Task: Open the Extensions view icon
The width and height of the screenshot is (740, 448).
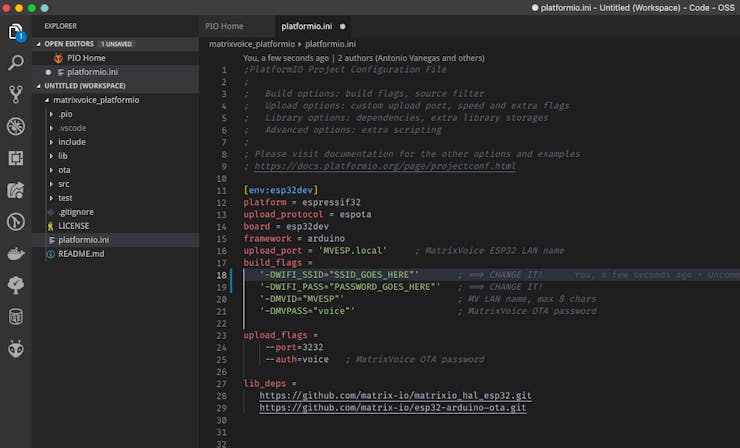Action: pyautogui.click(x=16, y=158)
